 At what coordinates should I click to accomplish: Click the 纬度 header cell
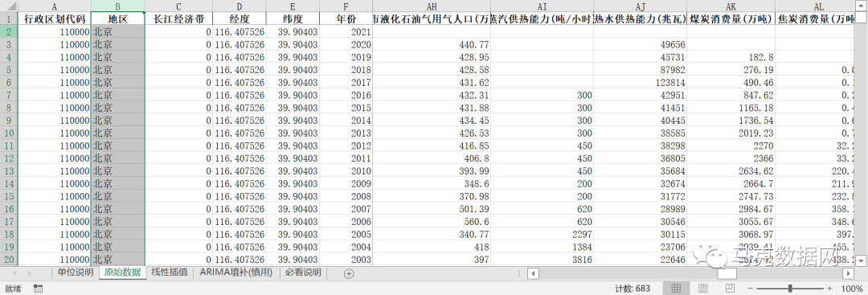pos(293,18)
